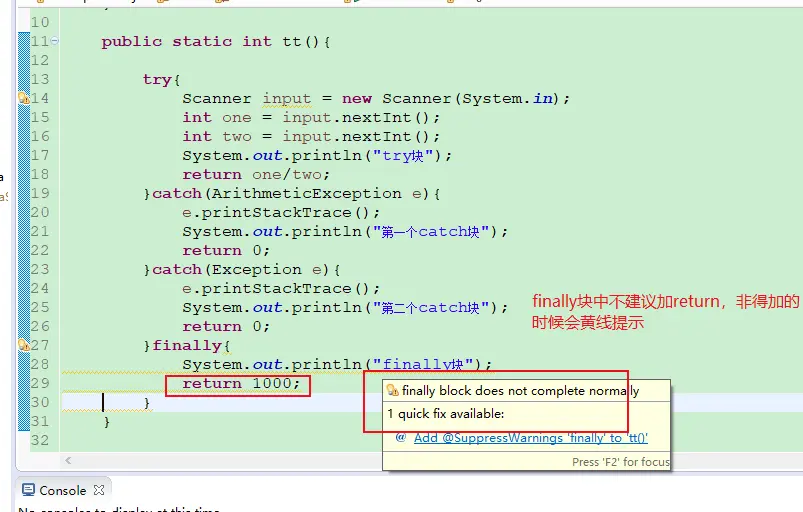Click the @ annotation icon beside the quick fix
This screenshot has width=803, height=512.
(400, 437)
